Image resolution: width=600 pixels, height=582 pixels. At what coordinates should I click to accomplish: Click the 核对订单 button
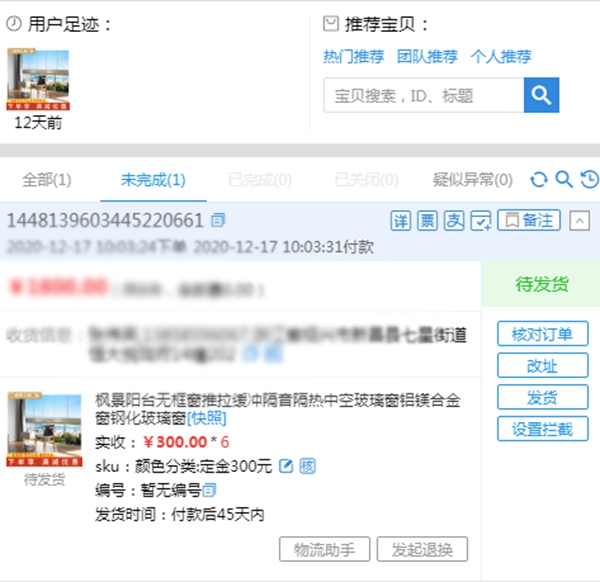tap(543, 334)
